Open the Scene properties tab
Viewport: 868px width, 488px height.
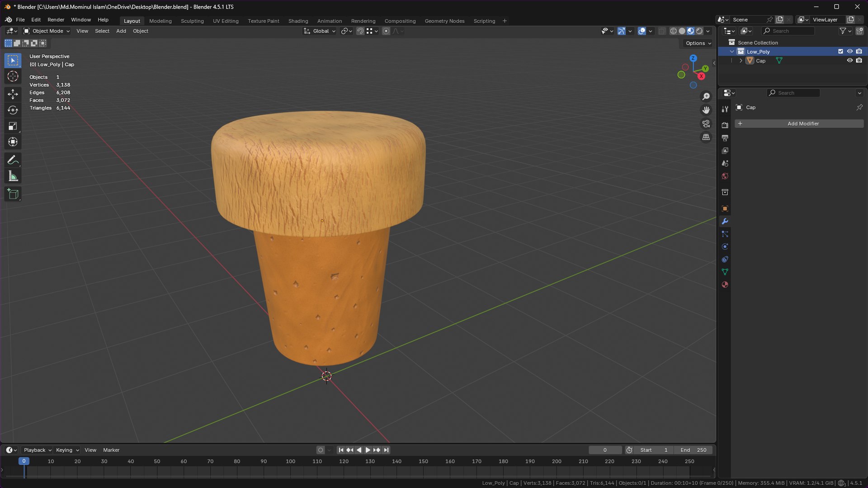tap(725, 163)
